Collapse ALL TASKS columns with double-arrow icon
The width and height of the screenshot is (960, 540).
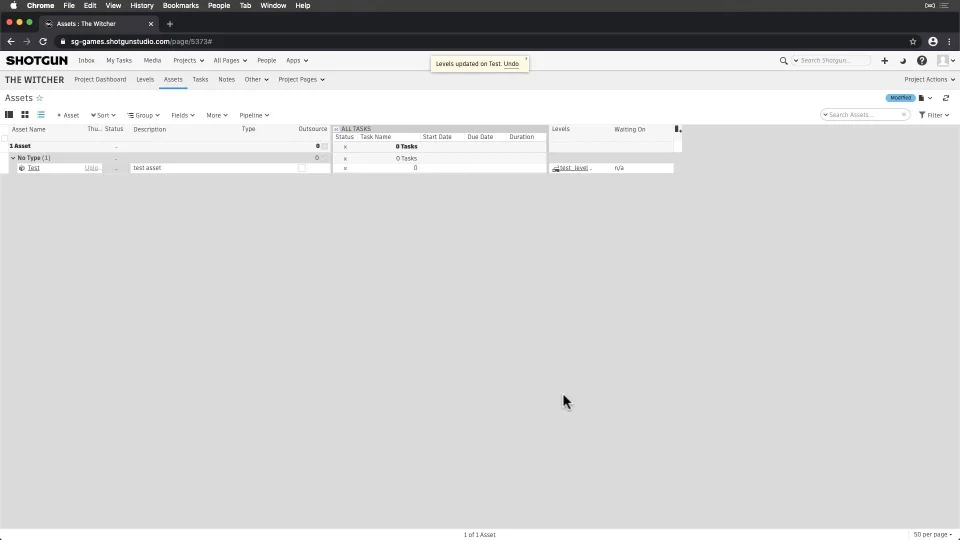coord(336,129)
